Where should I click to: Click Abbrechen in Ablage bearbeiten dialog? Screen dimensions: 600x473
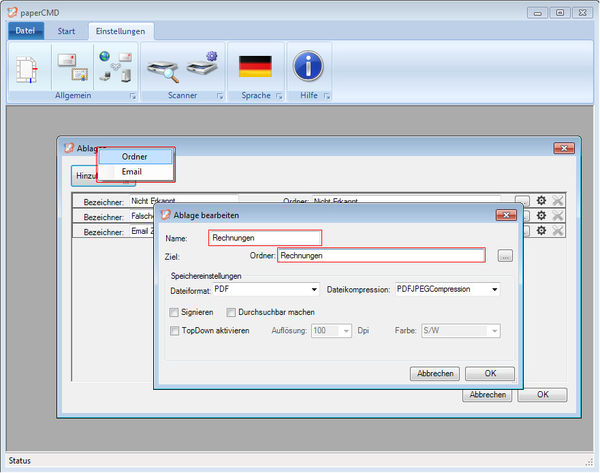pyautogui.click(x=435, y=374)
